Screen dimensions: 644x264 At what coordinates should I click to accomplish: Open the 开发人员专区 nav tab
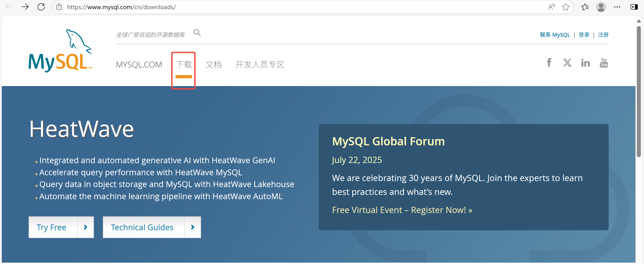tap(260, 65)
